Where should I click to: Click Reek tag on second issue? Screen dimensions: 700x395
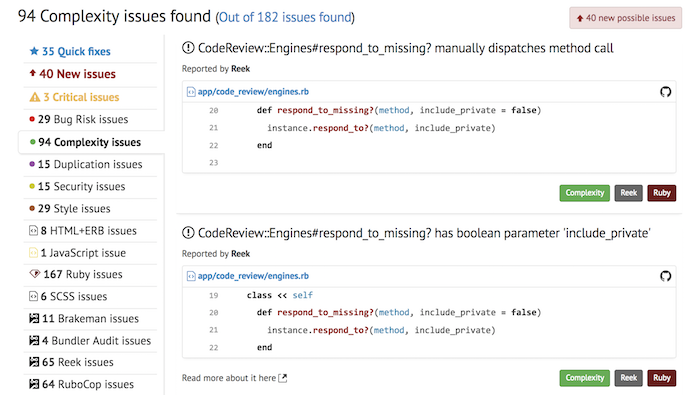click(x=629, y=378)
